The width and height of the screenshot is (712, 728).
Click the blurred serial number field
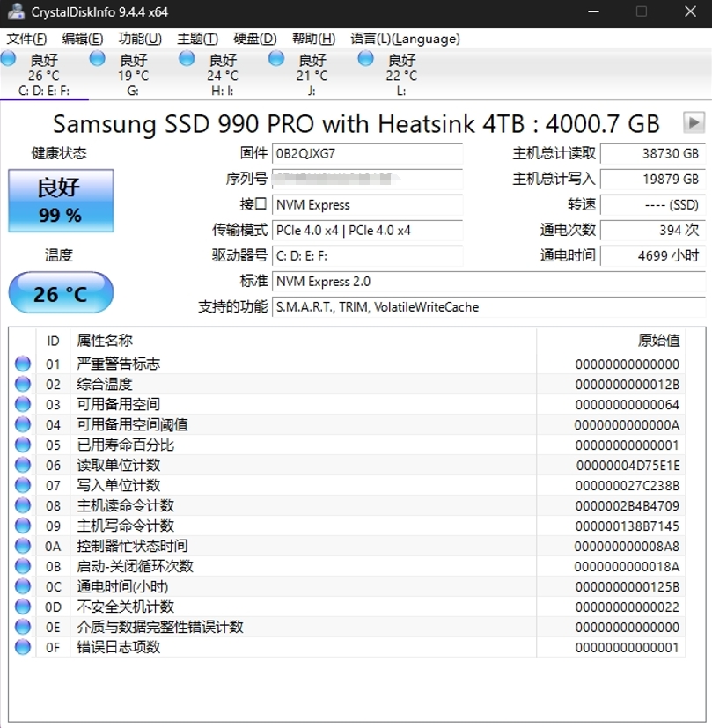tap(367, 180)
